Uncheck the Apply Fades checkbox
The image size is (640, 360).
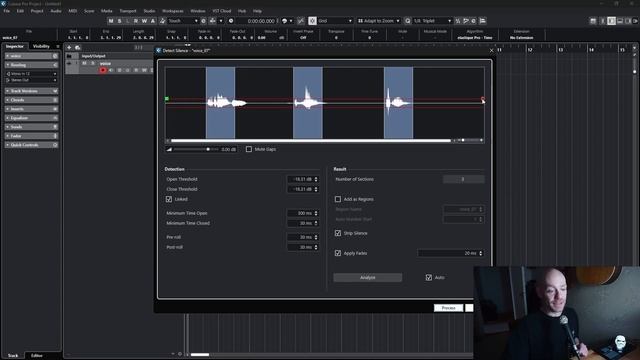coord(338,253)
